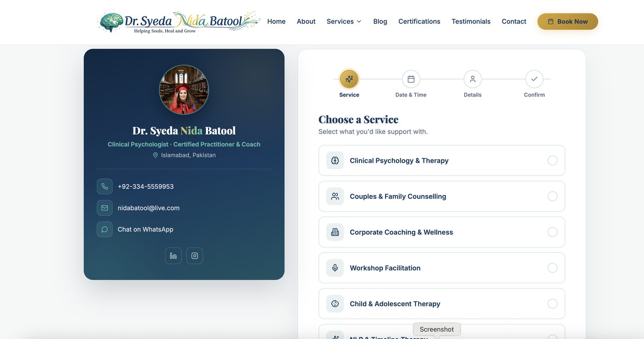Click the brain logo icon in the header

point(112,22)
